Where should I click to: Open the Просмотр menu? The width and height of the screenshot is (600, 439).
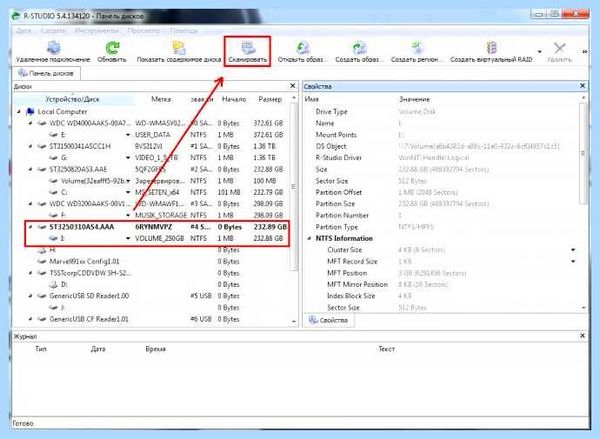coord(144,31)
